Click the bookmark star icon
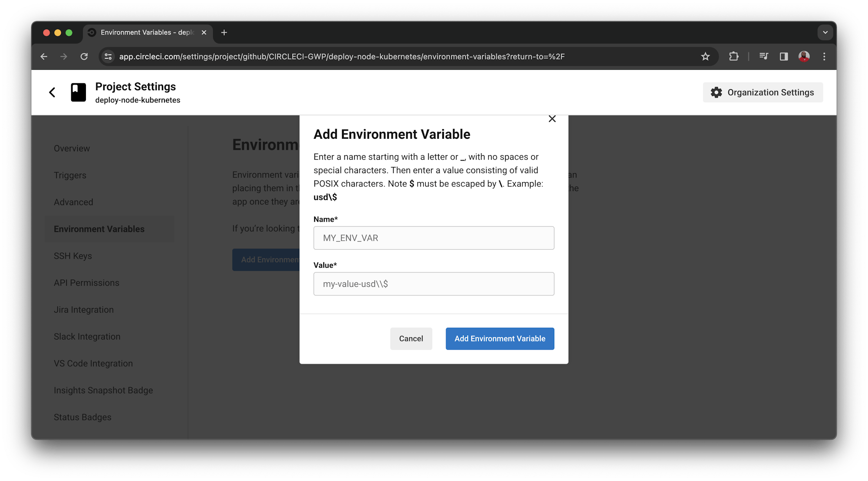Image resolution: width=868 pixels, height=481 pixels. [x=706, y=56]
